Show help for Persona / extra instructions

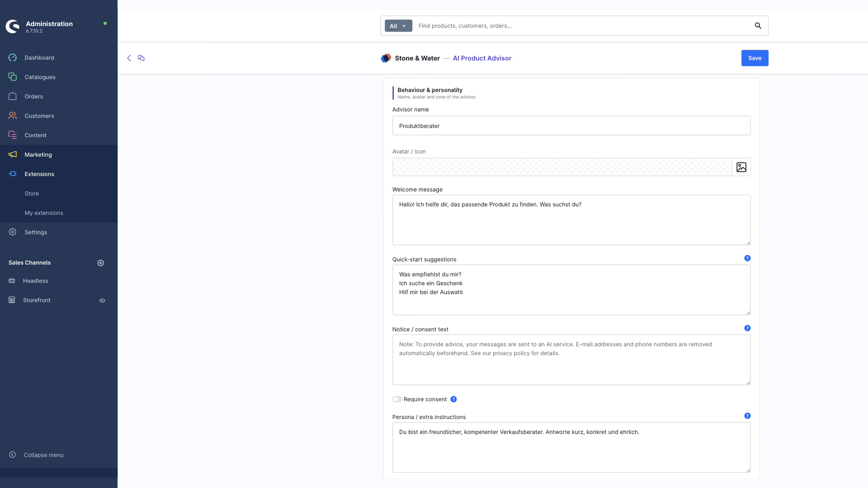coord(747,416)
